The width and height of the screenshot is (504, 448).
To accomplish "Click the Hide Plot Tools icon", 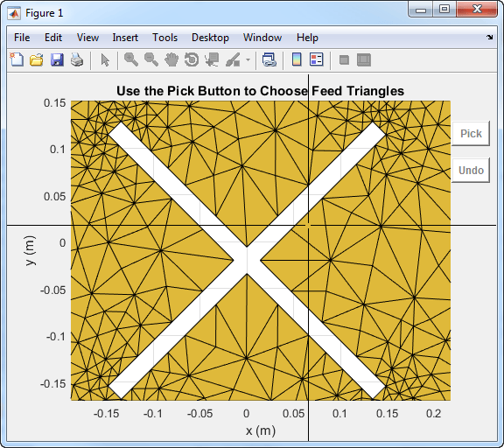I will tap(344, 59).
